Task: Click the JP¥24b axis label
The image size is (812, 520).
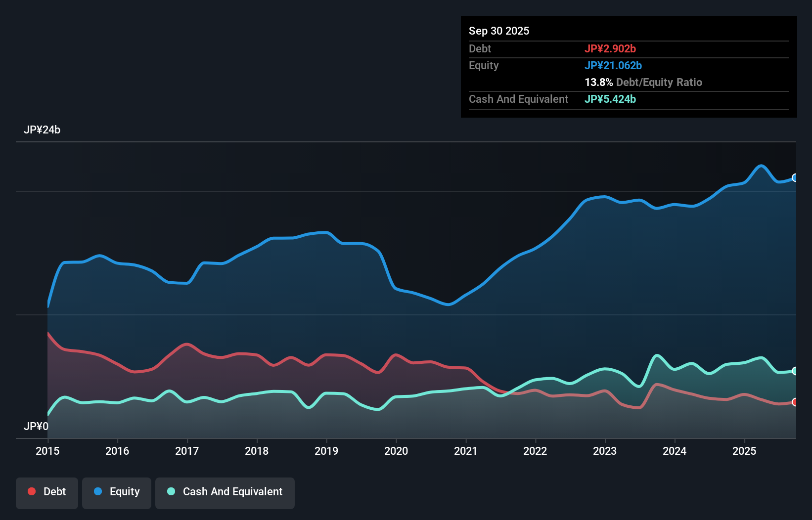Action: tap(42, 130)
